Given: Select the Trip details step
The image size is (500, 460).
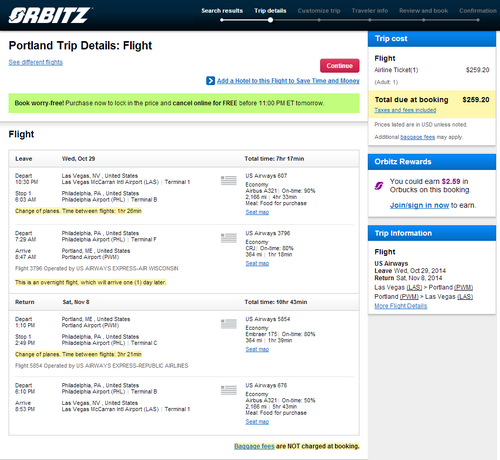Looking at the screenshot, I should (x=270, y=11).
